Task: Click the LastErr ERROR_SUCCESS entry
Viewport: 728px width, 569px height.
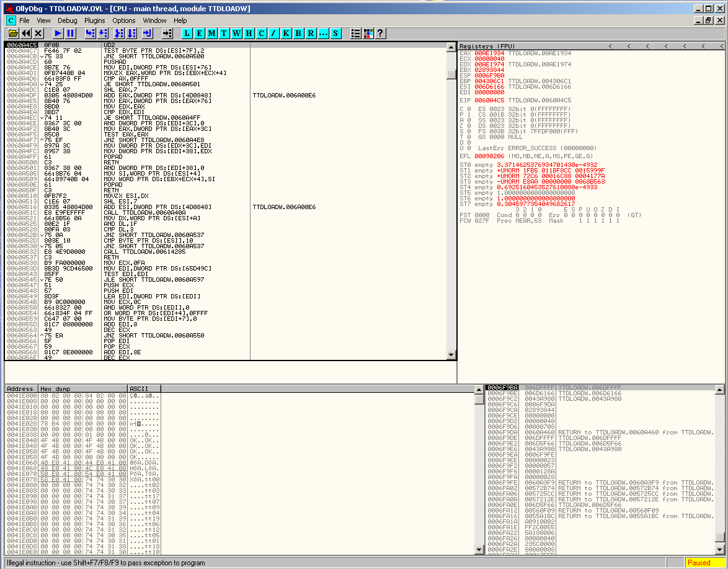Action: coord(538,148)
